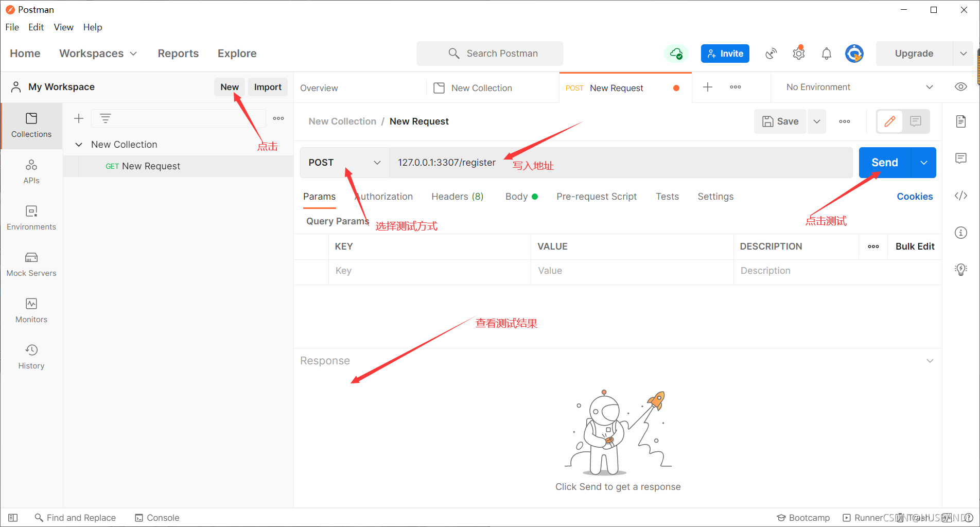Open collections sidebar more options menu
This screenshot has height=527, width=980.
point(278,118)
